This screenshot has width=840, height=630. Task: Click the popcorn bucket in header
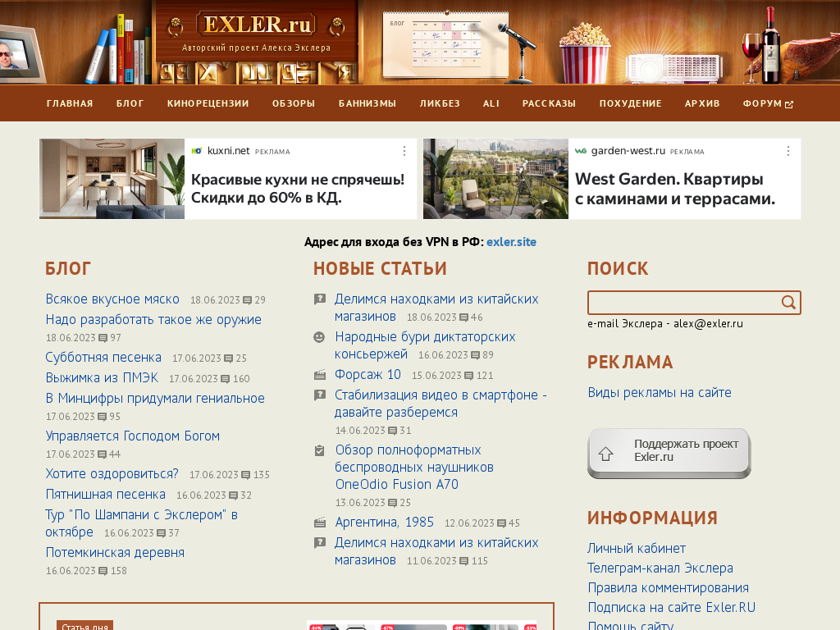(x=584, y=53)
